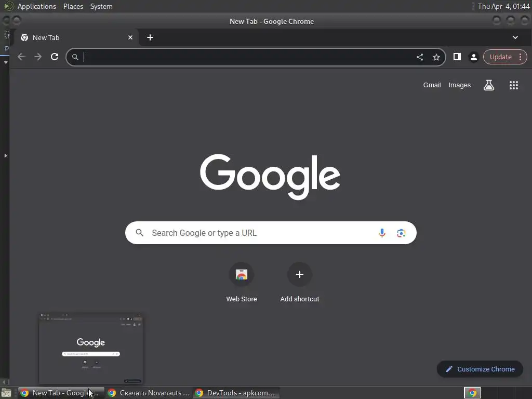
Task: Click the magnifier inside the Google search box
Action: click(x=139, y=233)
